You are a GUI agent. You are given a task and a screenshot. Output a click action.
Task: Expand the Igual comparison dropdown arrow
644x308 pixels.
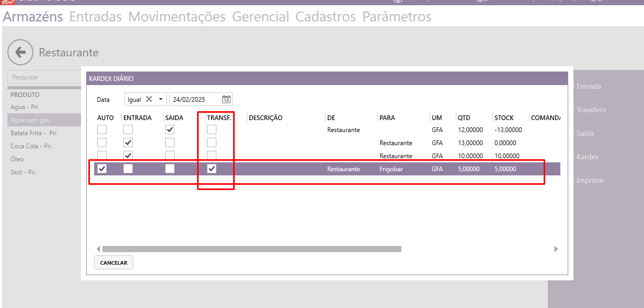pos(160,99)
